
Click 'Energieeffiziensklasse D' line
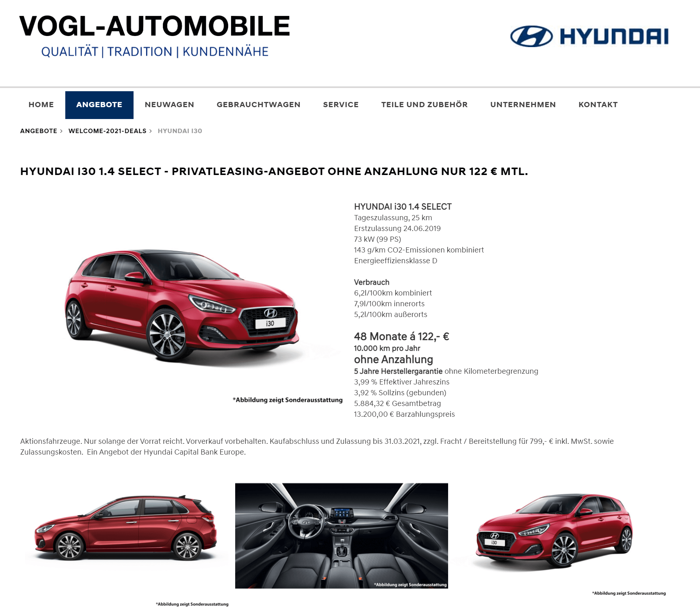[395, 261]
